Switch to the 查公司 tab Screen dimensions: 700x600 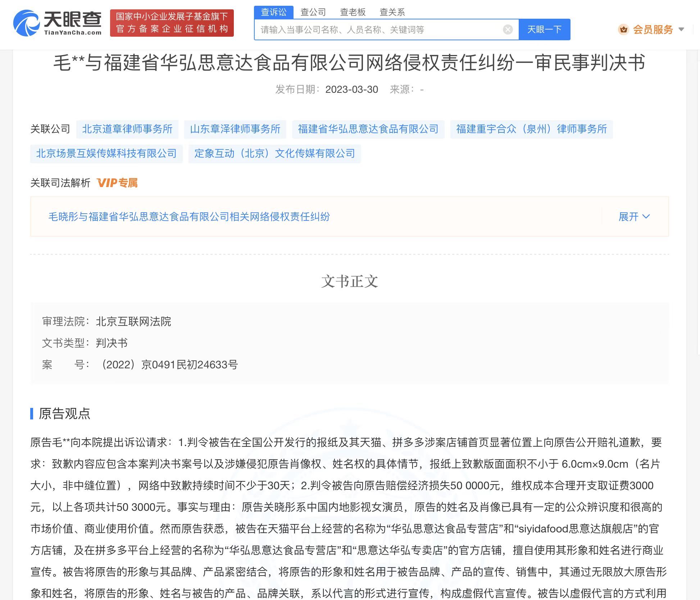pyautogui.click(x=313, y=12)
